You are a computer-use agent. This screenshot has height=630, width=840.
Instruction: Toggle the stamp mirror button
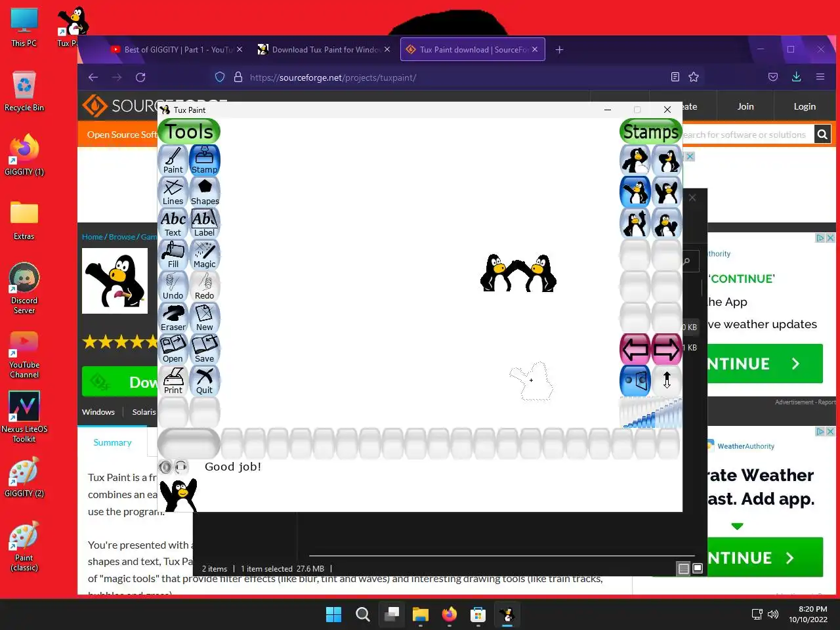pos(635,381)
